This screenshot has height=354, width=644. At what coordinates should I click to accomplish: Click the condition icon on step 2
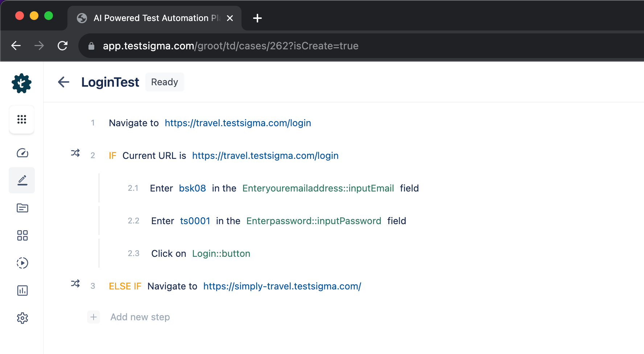pyautogui.click(x=75, y=153)
